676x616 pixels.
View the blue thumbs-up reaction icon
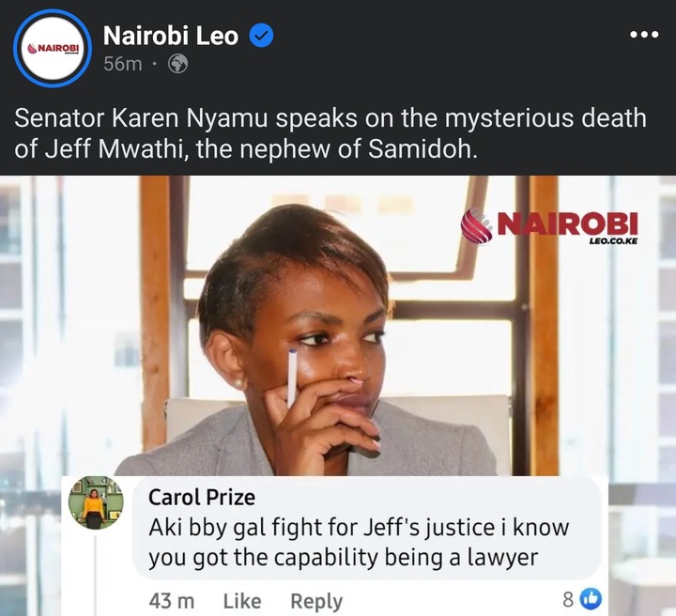click(x=591, y=599)
